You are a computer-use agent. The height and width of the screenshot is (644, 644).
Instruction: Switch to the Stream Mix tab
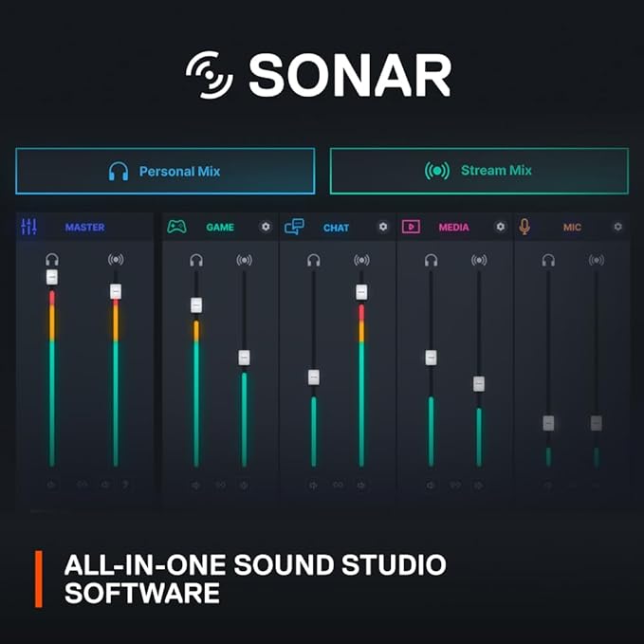(479, 171)
